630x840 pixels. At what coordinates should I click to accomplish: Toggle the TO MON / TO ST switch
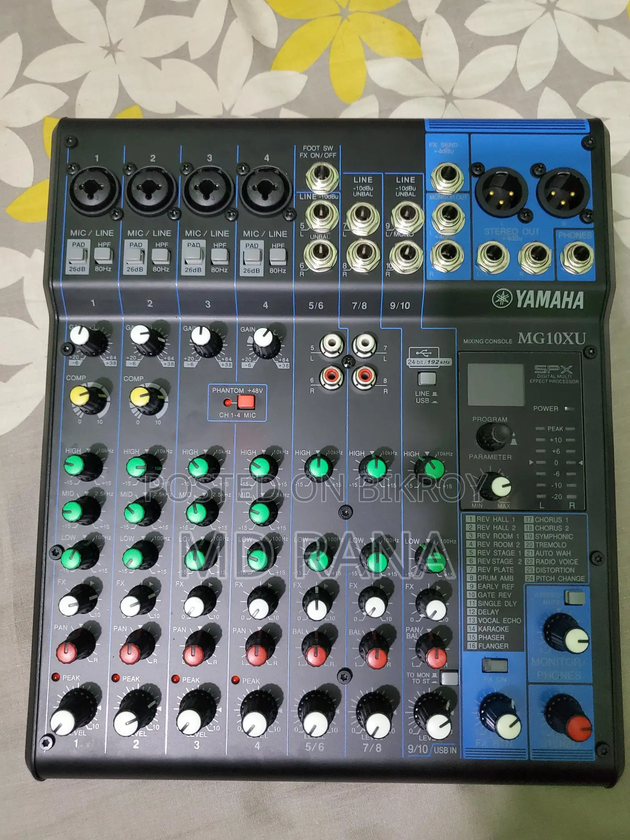449,678
